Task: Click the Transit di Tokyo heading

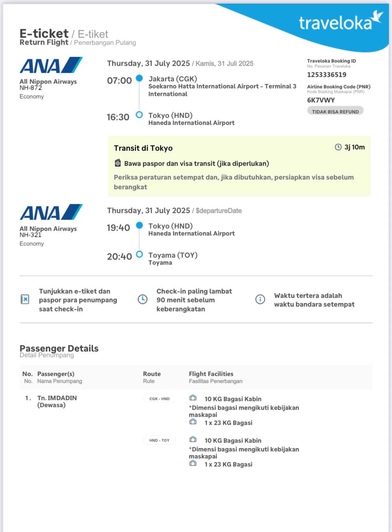Action: pos(143,148)
